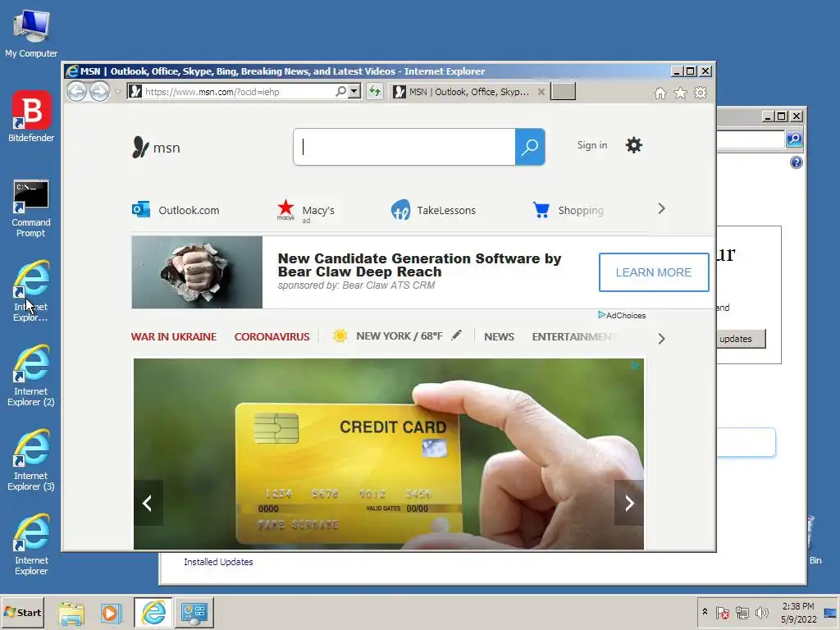Click the LEARN MORE ad button
Viewport: 840px width, 630px height.
tap(654, 272)
